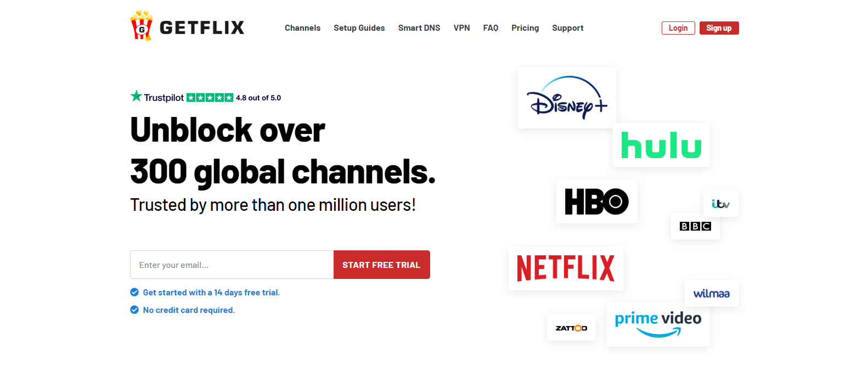Click 'No credit card required.' text
Screen dimensions: 868x375
point(189,310)
